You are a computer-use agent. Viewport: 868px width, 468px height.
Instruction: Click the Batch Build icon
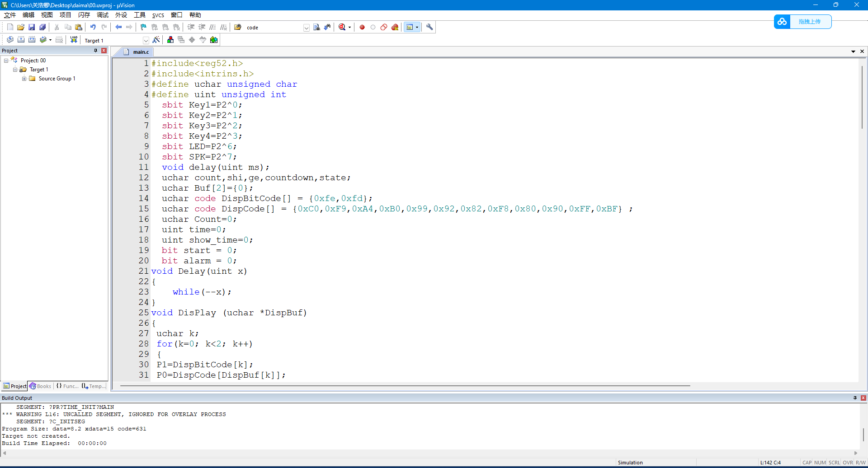pyautogui.click(x=43, y=40)
